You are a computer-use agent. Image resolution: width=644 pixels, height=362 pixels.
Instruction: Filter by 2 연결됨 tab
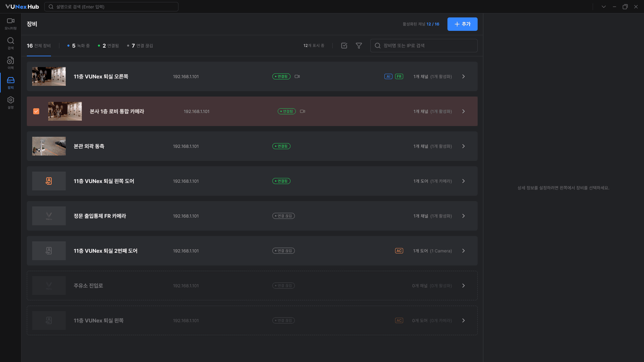[108, 46]
